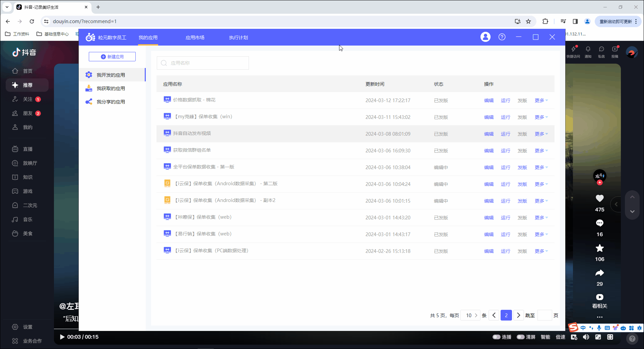The width and height of the screenshot is (644, 349).
Task: Select 我开发的应用 in the sidebar
Action: 112,75
